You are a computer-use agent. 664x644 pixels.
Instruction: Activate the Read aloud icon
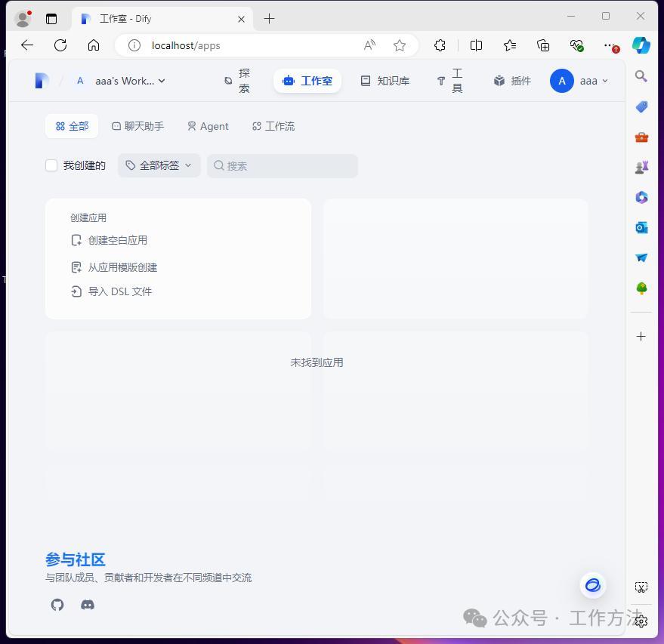369,45
